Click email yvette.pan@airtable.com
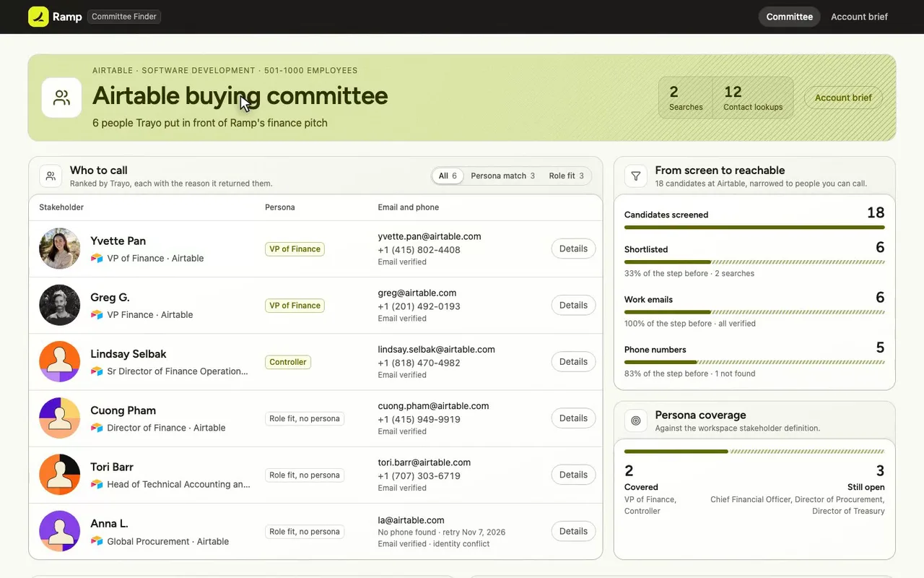 pyautogui.click(x=430, y=236)
